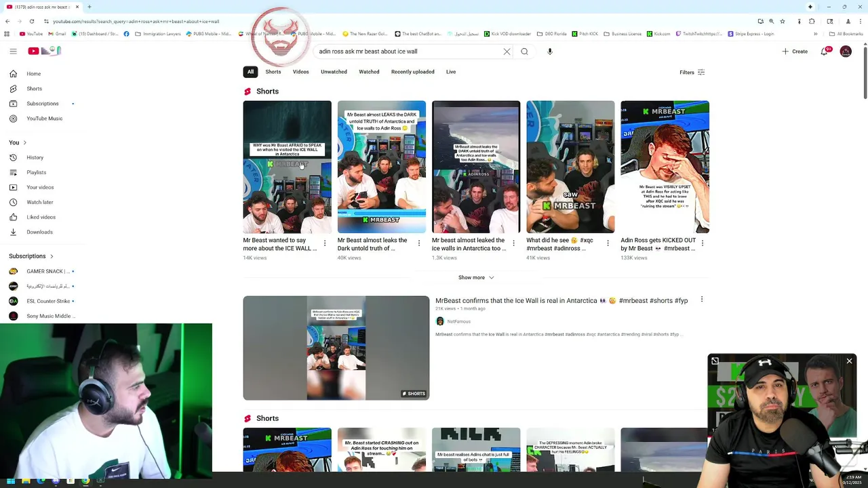Open the browser extensions puzzle icon
The width and height of the screenshot is (868, 488).
(810, 21)
